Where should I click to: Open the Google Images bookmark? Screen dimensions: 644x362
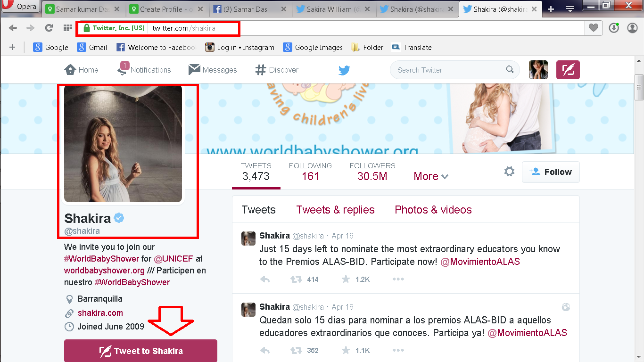click(x=313, y=47)
